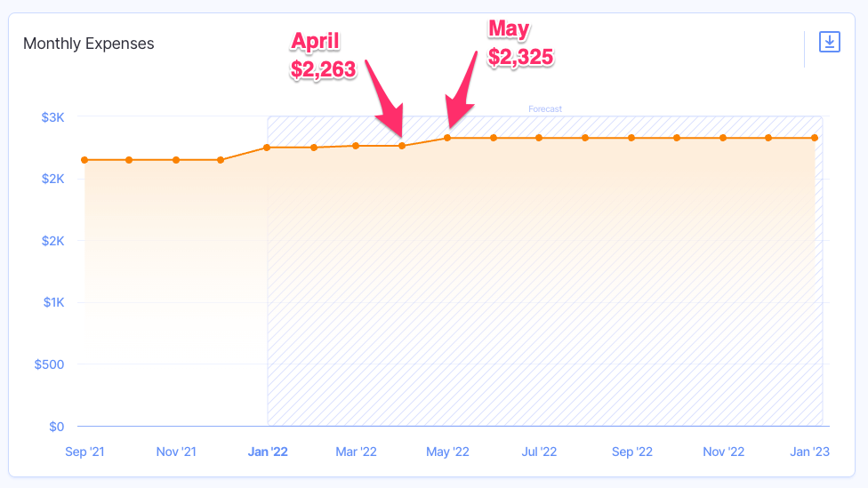This screenshot has width=868, height=488.
Task: Click the April $2,263 annotation text
Action: pos(324,55)
